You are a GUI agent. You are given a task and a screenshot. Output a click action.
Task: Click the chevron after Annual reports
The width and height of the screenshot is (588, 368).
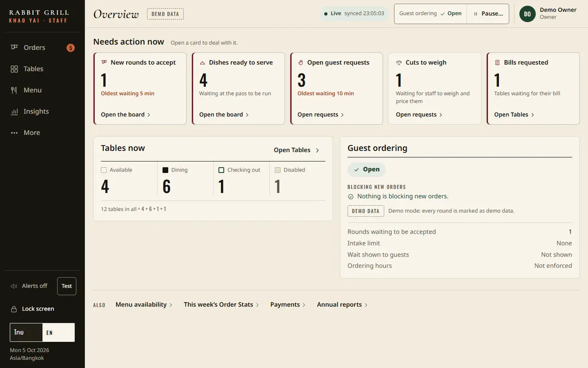(x=366, y=305)
